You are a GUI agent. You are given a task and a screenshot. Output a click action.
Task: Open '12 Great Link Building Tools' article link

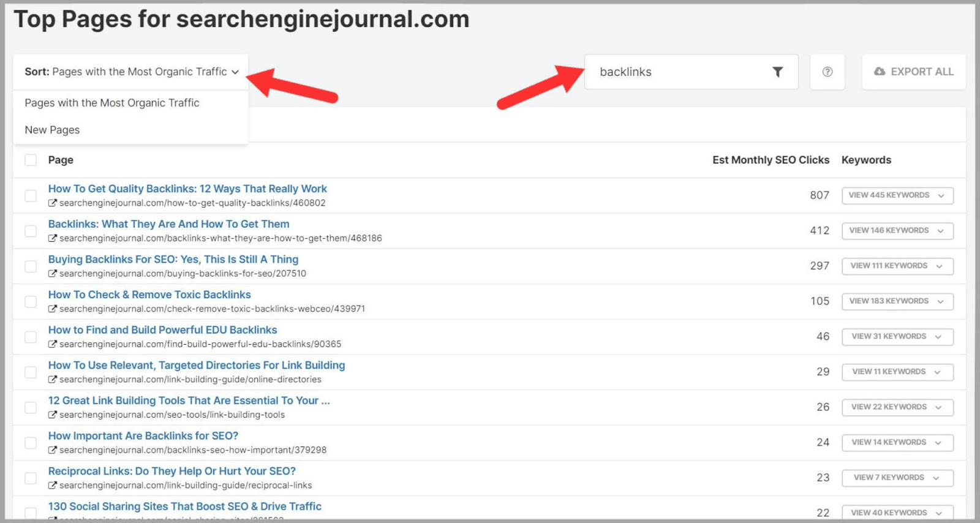pyautogui.click(x=189, y=401)
